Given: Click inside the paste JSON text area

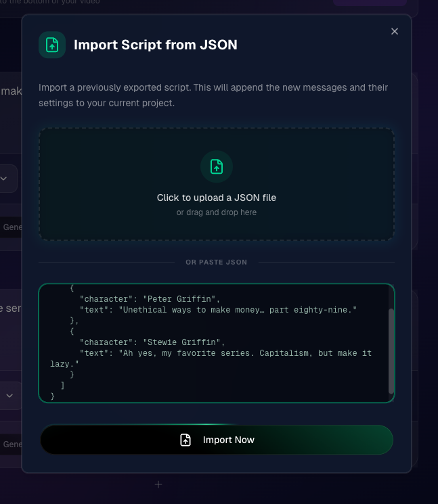Looking at the screenshot, I should [217, 343].
